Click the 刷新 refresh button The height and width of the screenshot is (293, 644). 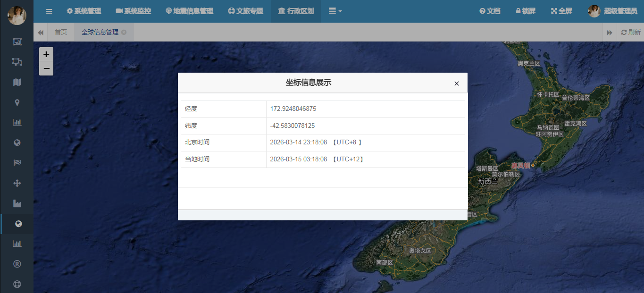tap(631, 32)
